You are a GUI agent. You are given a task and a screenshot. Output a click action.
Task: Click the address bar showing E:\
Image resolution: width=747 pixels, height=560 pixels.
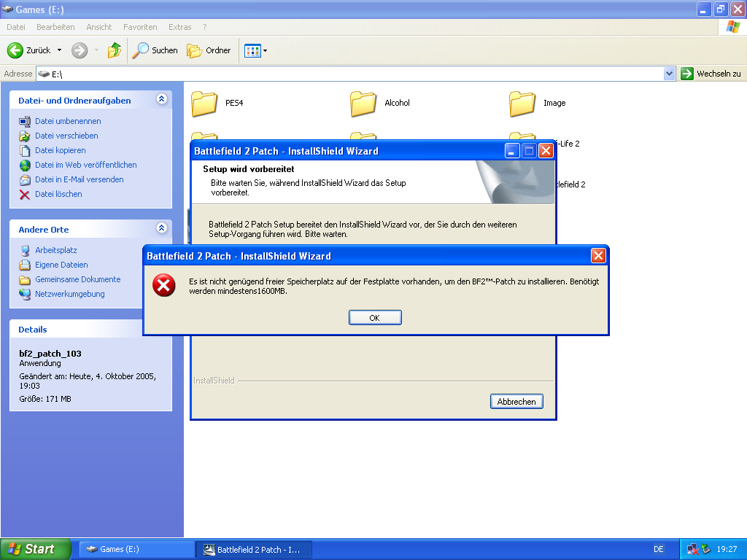(350, 74)
